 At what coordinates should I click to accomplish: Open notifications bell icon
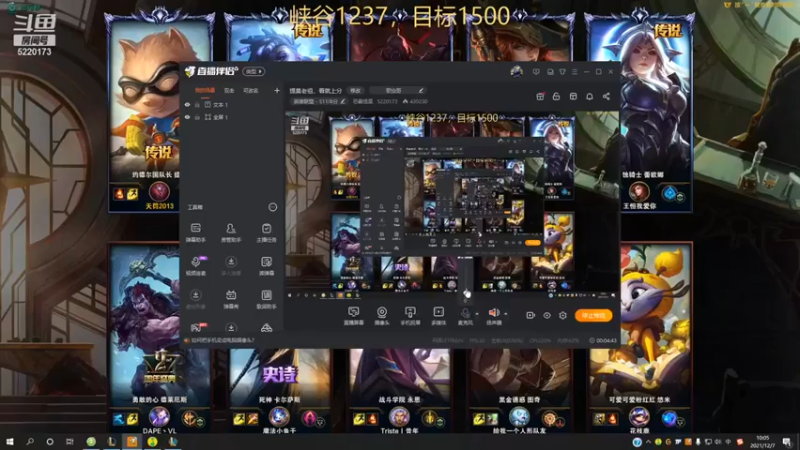pos(589,96)
